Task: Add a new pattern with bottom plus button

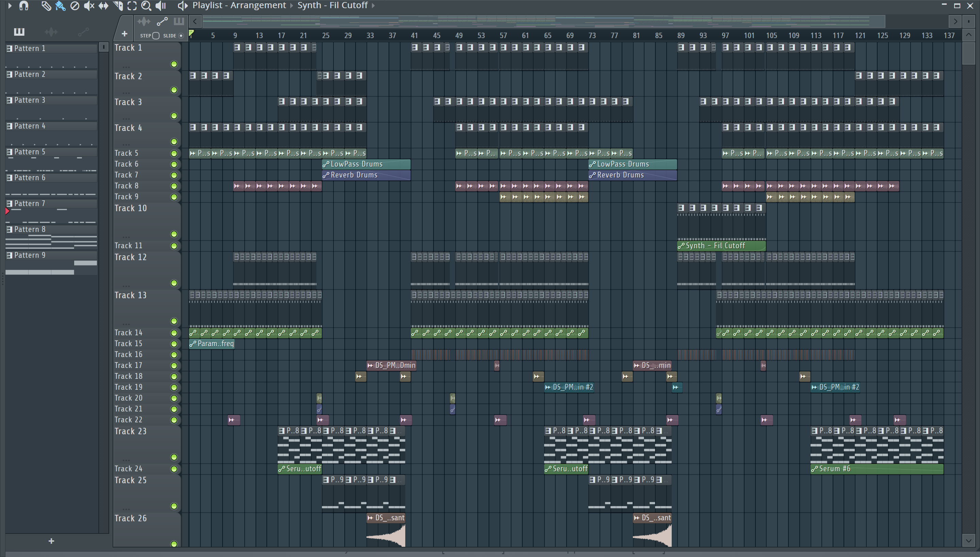Action: [51, 541]
